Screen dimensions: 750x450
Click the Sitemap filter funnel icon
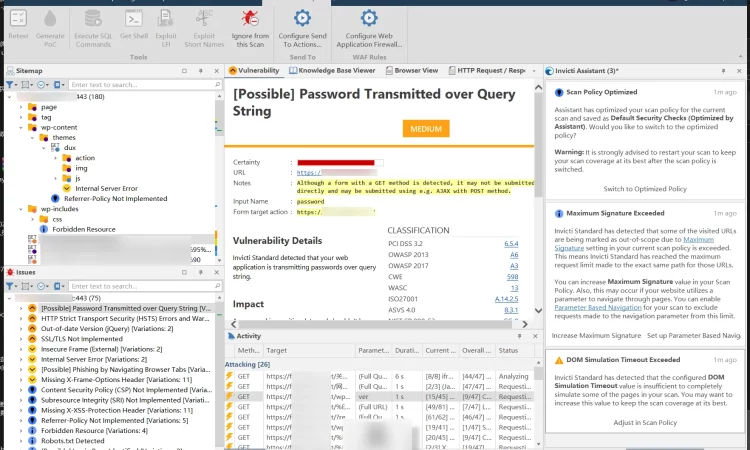(x=10, y=85)
